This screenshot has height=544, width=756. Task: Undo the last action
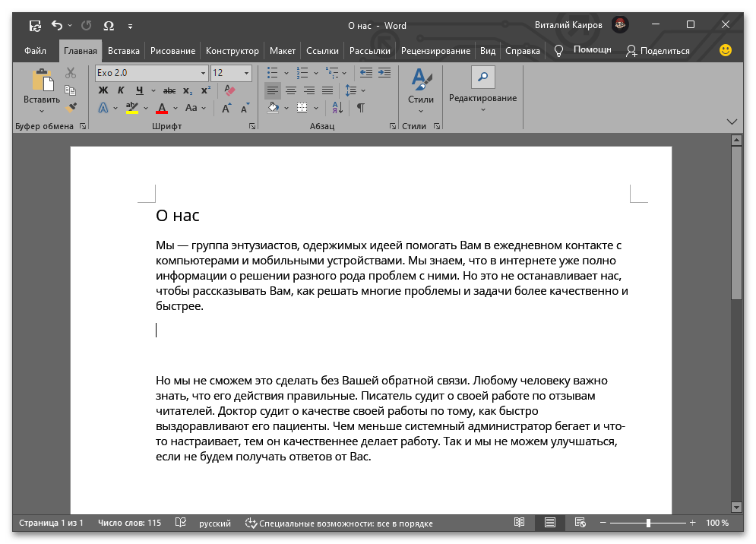[x=57, y=25]
